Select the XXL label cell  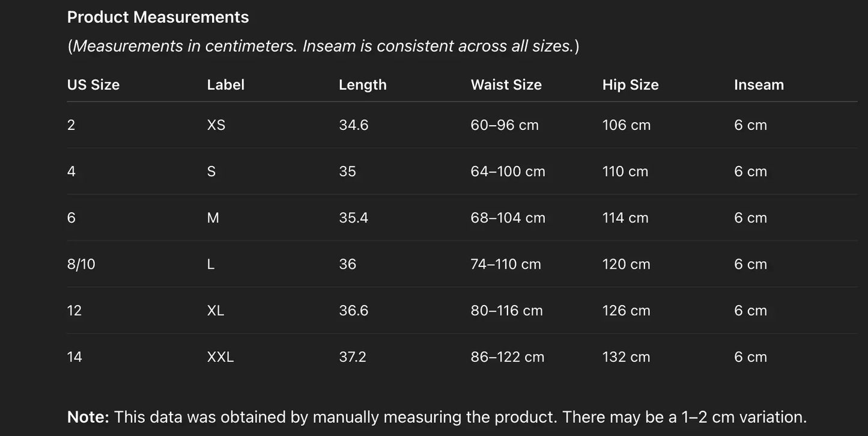[220, 357]
